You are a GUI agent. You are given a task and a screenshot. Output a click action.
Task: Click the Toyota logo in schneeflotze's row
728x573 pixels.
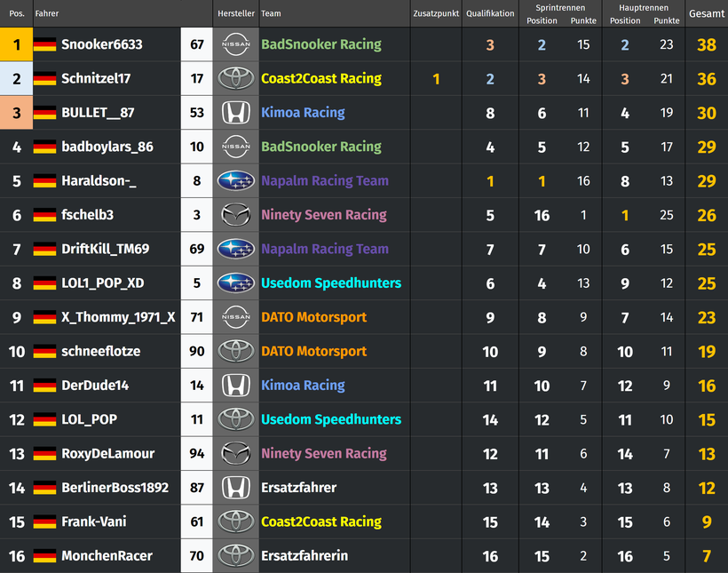pyautogui.click(x=236, y=351)
